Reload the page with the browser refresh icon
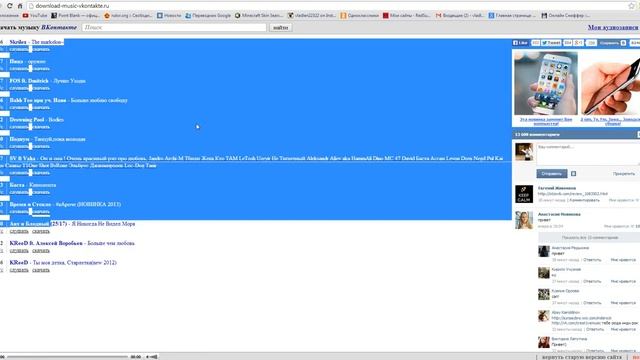The width and height of the screenshot is (640, 360). (x=9, y=6)
